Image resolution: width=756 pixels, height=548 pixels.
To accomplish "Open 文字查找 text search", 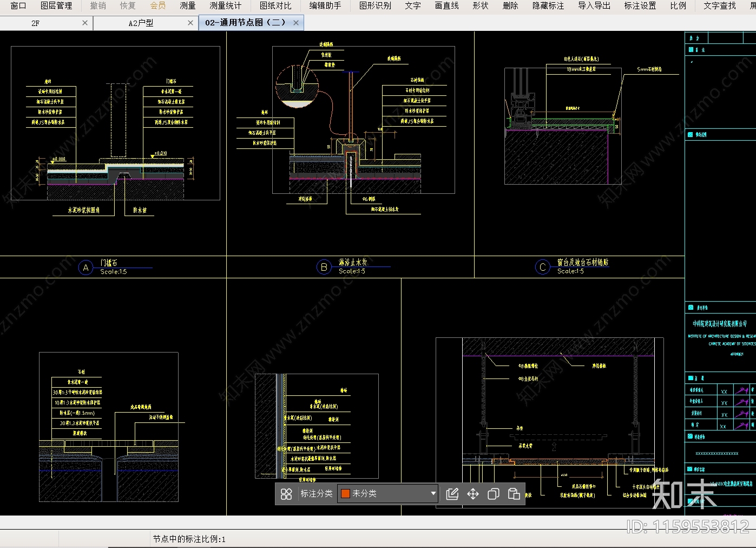I will 720,5.
